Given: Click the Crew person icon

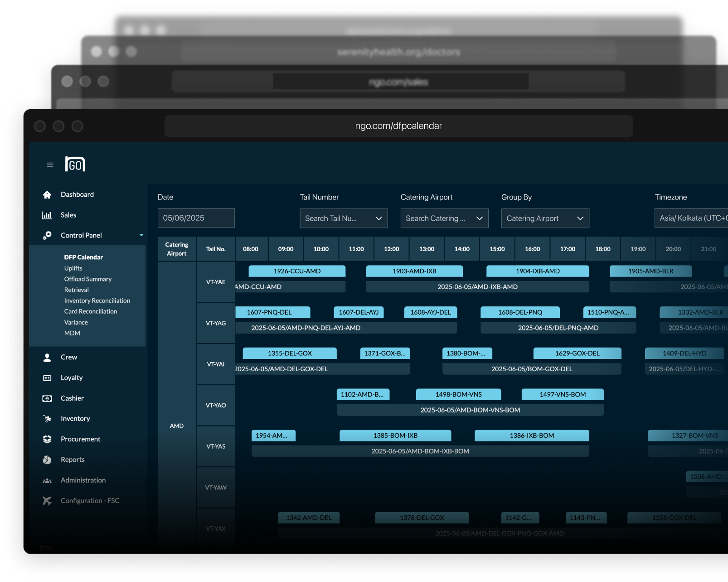Looking at the screenshot, I should point(47,357).
